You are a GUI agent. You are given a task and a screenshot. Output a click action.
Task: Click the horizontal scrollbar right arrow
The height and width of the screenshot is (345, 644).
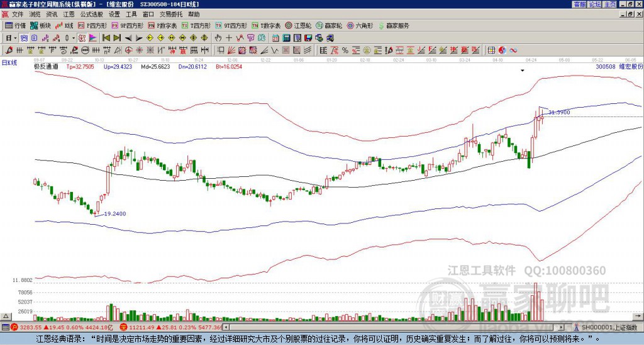click(x=562, y=327)
